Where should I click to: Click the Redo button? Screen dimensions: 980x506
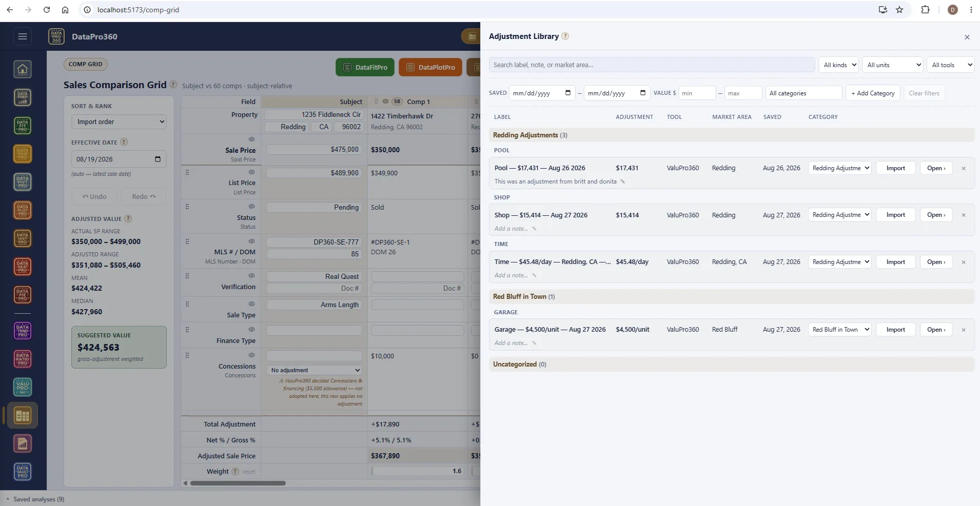point(144,196)
